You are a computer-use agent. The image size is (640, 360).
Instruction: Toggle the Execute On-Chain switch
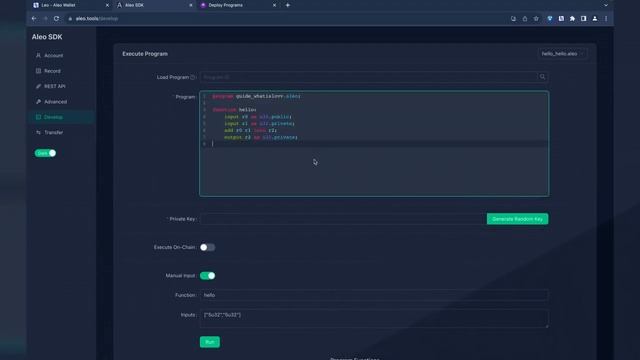point(207,247)
